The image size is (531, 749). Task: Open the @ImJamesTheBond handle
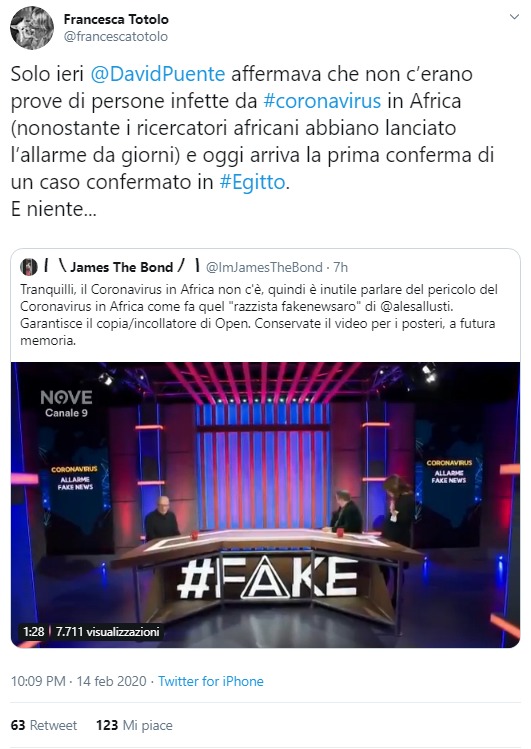264,267
